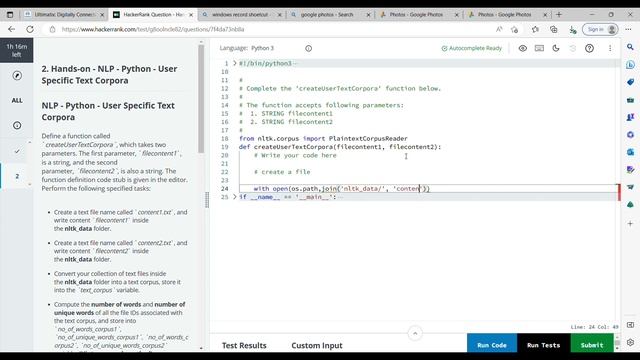The image size is (640, 360).
Task: Go back with the browser back arrow
Action: (x=11, y=29)
